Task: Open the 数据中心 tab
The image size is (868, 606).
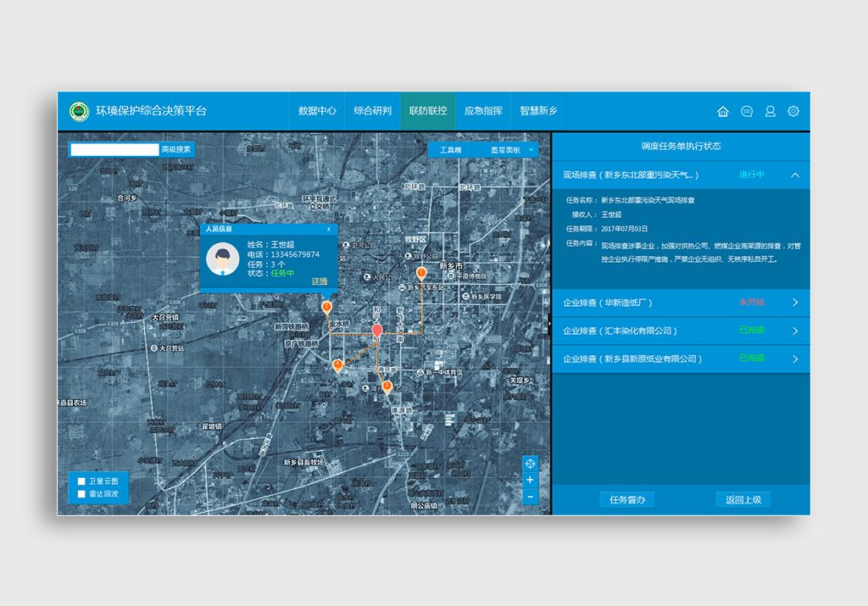Action: (x=317, y=111)
